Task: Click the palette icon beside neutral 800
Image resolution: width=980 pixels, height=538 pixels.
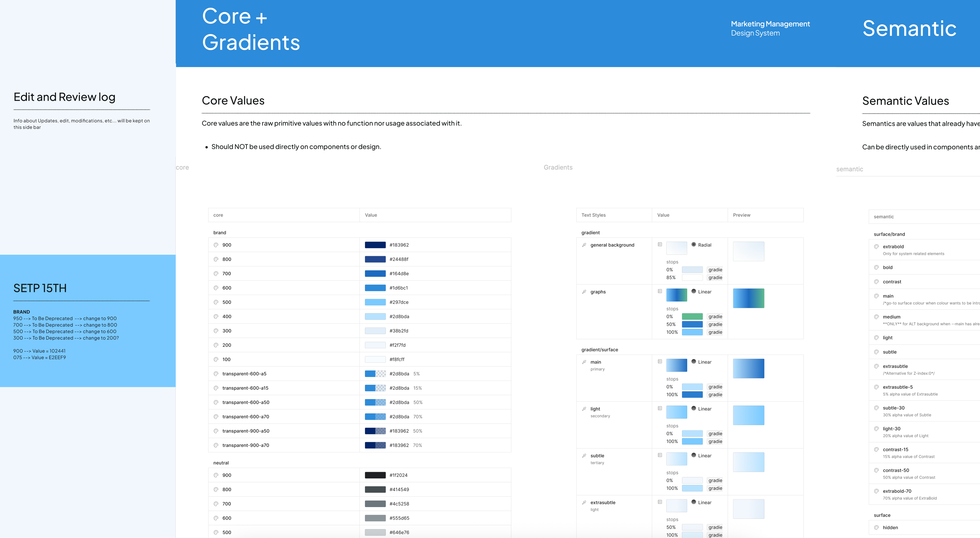Action: [x=216, y=490]
